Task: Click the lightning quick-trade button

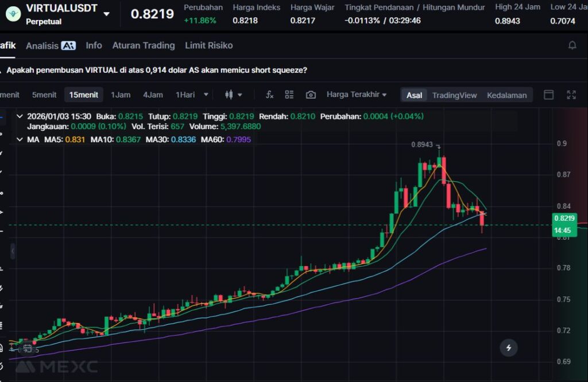Action: click(x=508, y=347)
